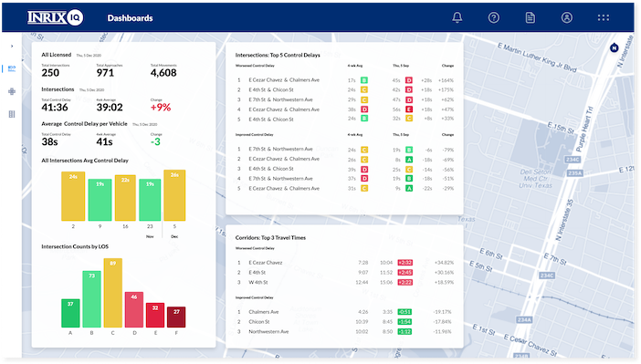
Task: Open the help question mark icon
Action: (x=493, y=17)
